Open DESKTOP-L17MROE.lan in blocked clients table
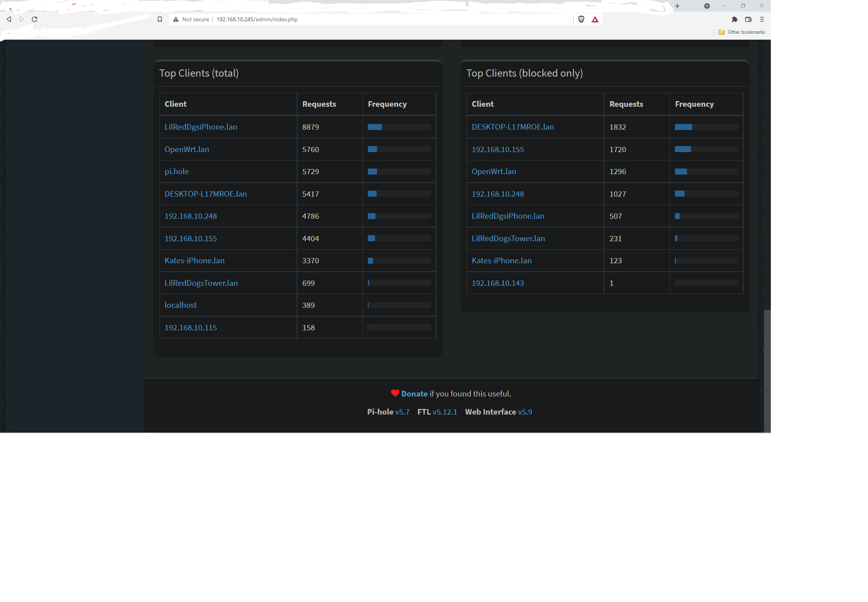This screenshot has width=868, height=602. pos(513,127)
